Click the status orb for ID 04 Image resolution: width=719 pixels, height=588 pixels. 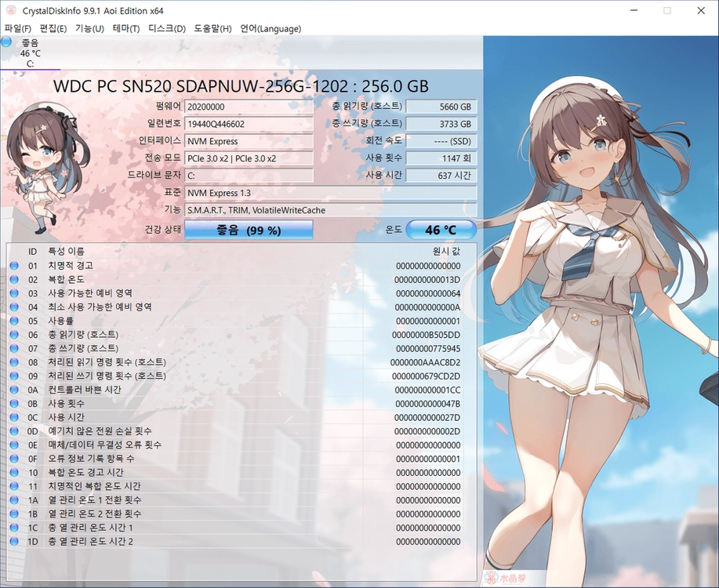[14, 307]
